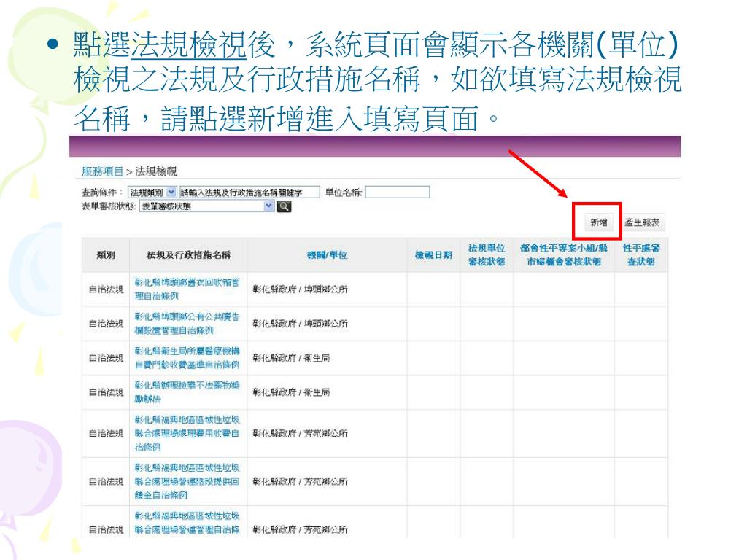Viewport: 747px width, 560px height.
Task: Select 法規及行政措施名稱 column header
Action: [x=188, y=255]
